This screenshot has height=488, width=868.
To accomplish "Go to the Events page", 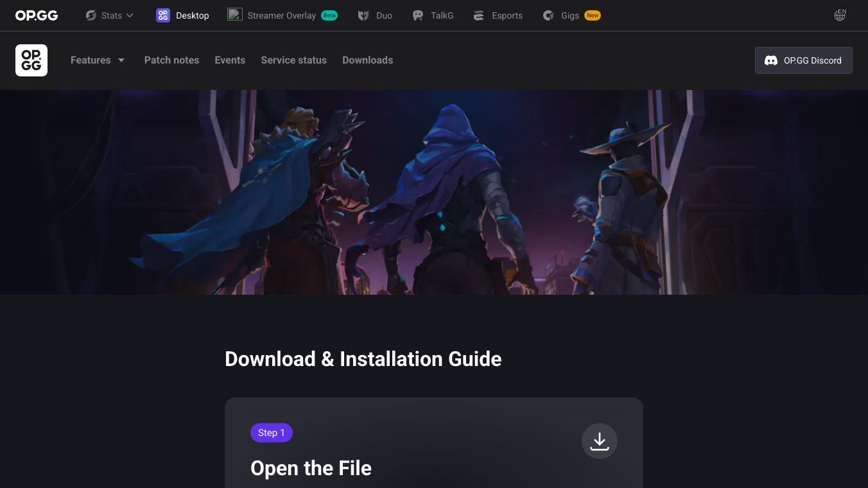I will point(230,60).
